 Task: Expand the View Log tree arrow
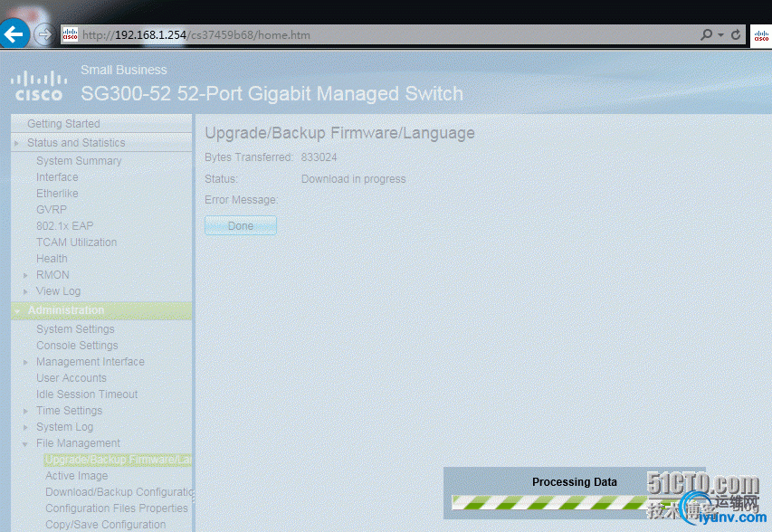click(25, 292)
